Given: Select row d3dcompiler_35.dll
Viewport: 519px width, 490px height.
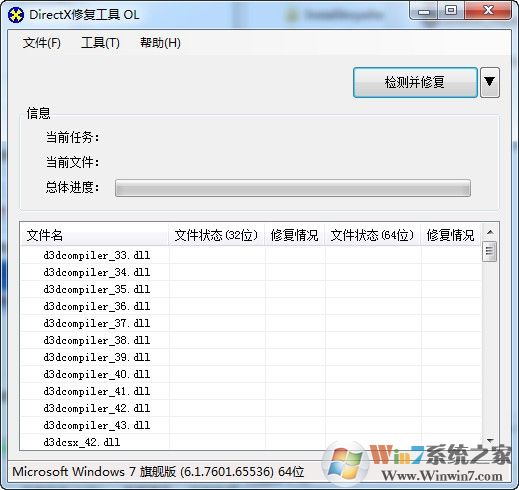Looking at the screenshot, I should [251, 289].
